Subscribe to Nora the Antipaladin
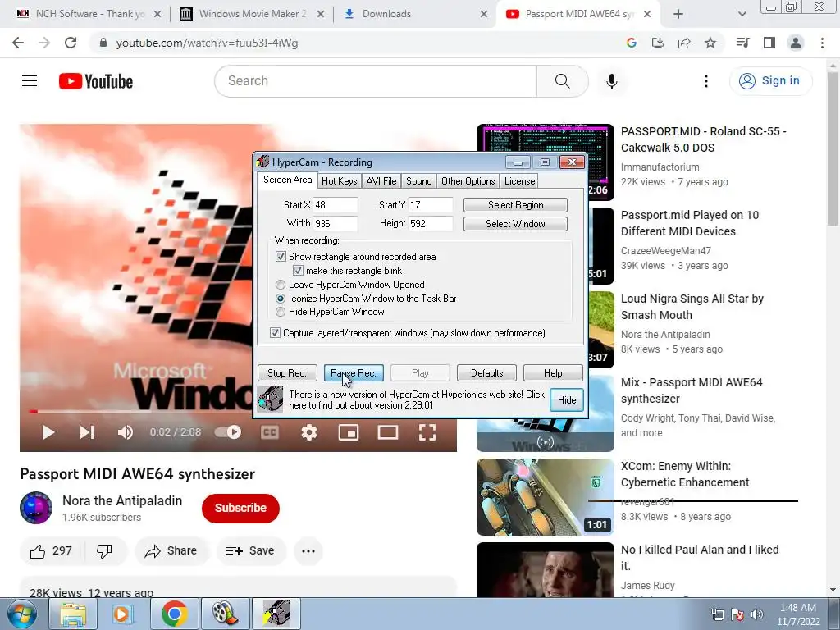This screenshot has height=630, width=840. click(x=240, y=508)
